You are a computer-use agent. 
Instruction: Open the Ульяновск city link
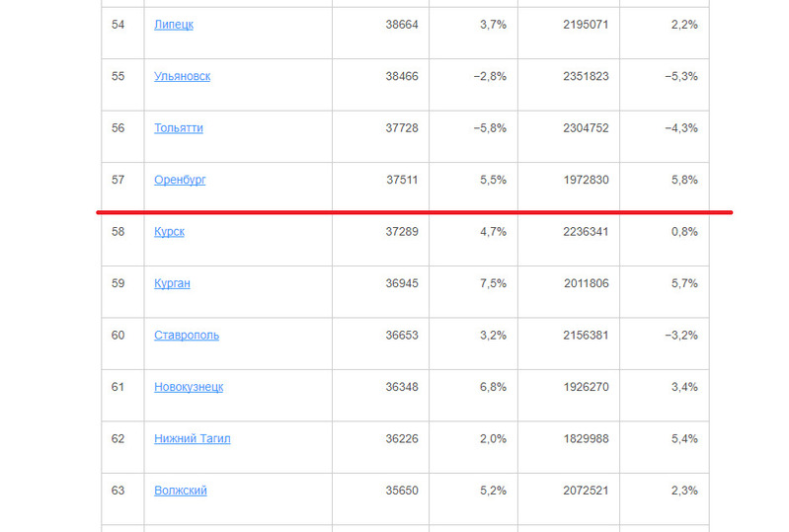coord(182,76)
